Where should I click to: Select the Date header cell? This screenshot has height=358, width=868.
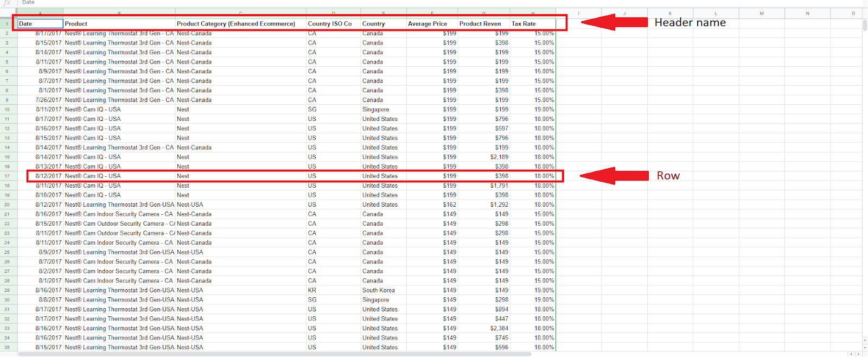point(41,24)
